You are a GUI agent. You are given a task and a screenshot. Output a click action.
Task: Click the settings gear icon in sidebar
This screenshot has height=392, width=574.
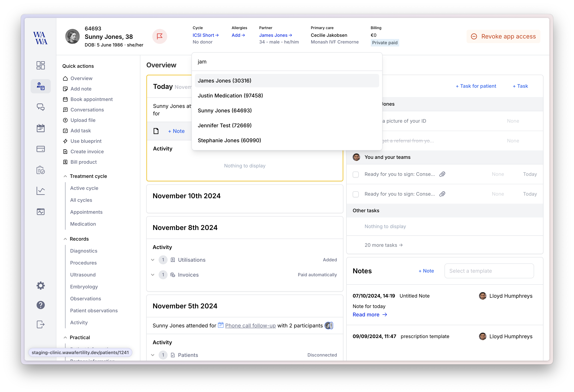tap(40, 286)
